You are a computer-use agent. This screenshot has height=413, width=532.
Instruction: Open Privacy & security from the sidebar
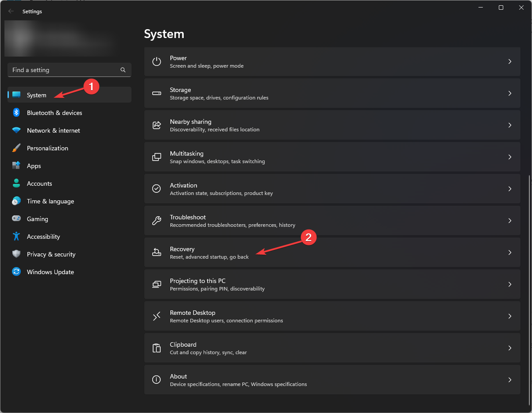coord(51,254)
